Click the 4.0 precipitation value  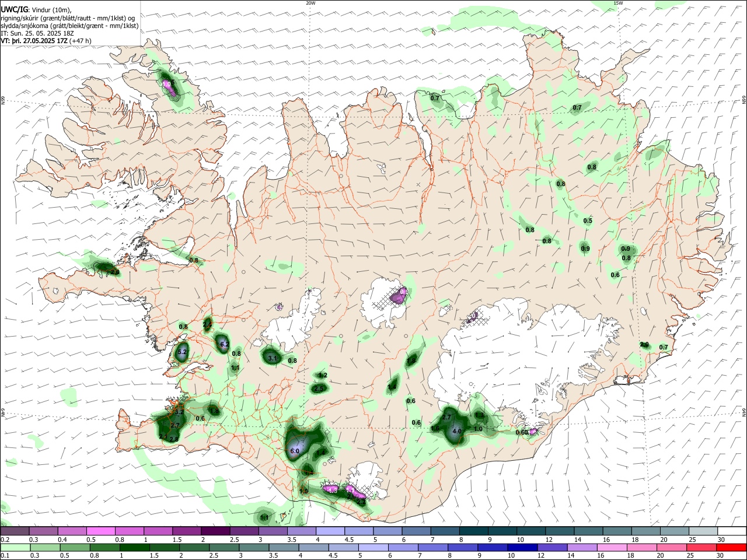coord(457,432)
